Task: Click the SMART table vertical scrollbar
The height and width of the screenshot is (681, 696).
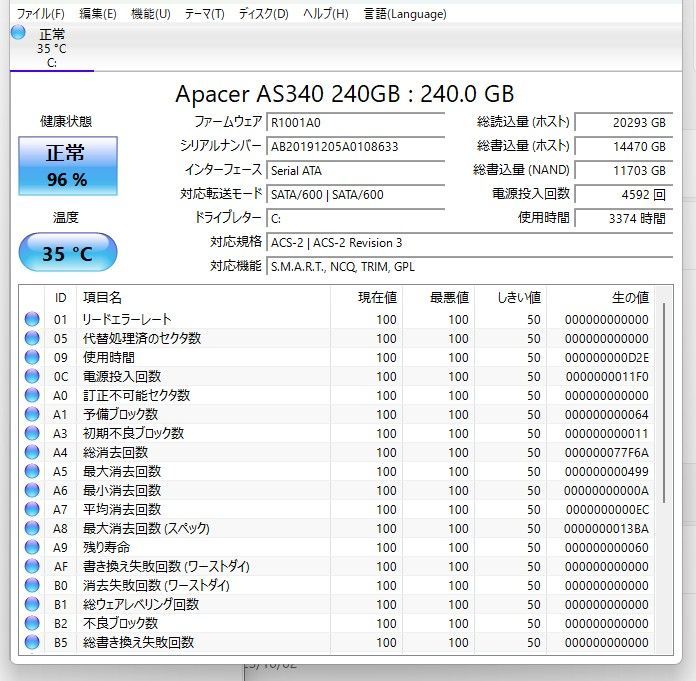Action: tap(664, 402)
